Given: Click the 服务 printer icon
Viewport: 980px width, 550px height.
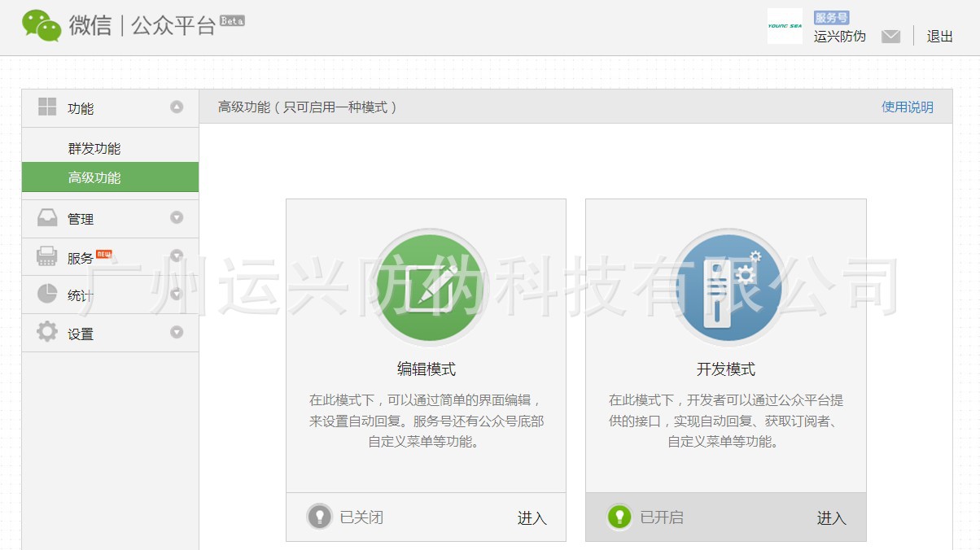Looking at the screenshot, I should coord(47,256).
